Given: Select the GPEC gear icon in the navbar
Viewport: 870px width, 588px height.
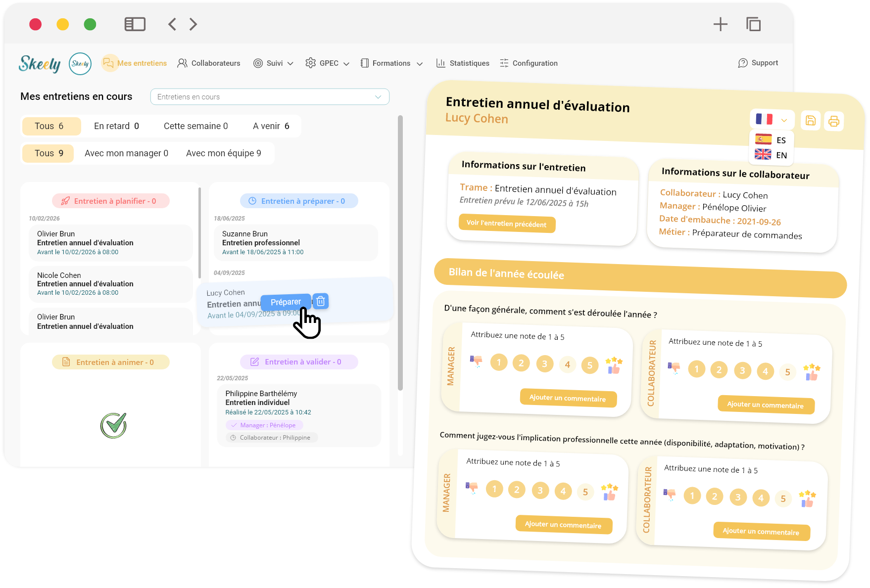Looking at the screenshot, I should tap(310, 63).
